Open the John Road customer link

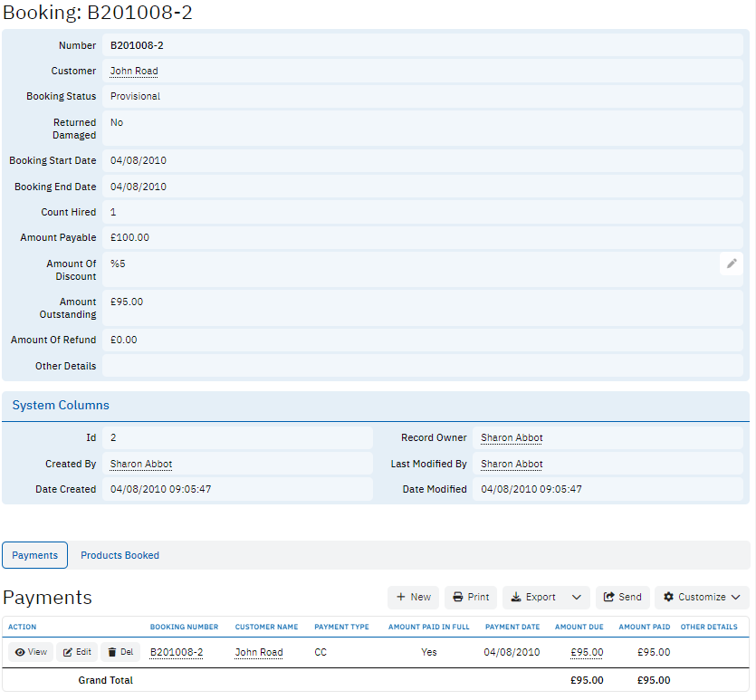click(x=134, y=71)
